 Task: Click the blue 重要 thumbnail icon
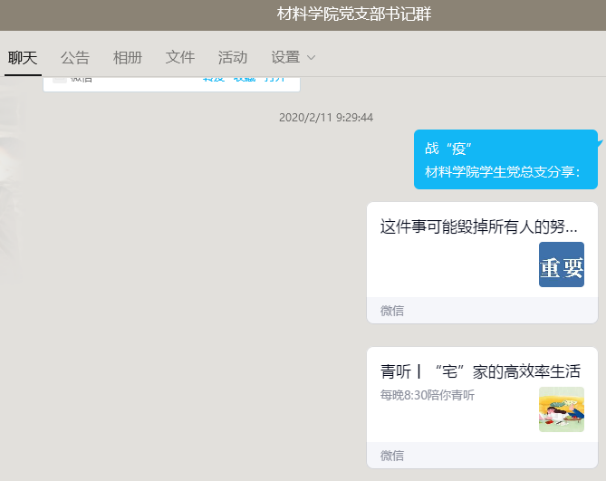click(561, 265)
